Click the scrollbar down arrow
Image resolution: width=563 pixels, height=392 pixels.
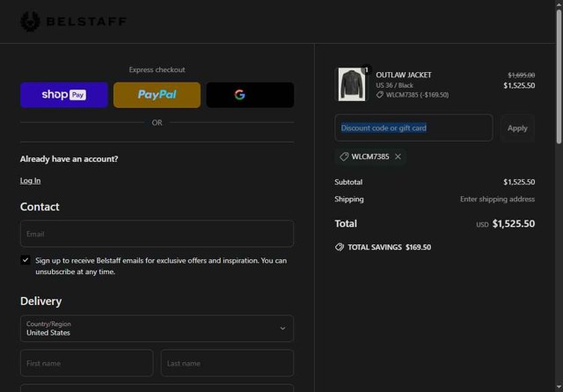[559, 387]
